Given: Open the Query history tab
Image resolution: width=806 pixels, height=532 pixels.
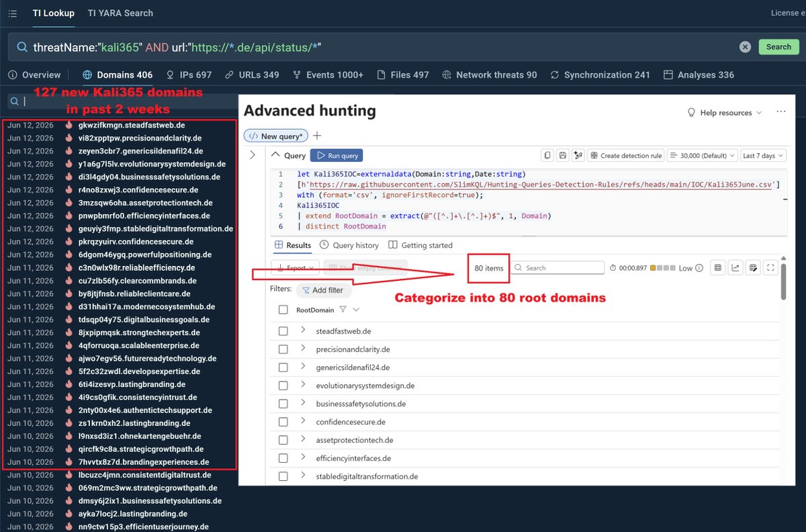Looking at the screenshot, I should click(349, 245).
